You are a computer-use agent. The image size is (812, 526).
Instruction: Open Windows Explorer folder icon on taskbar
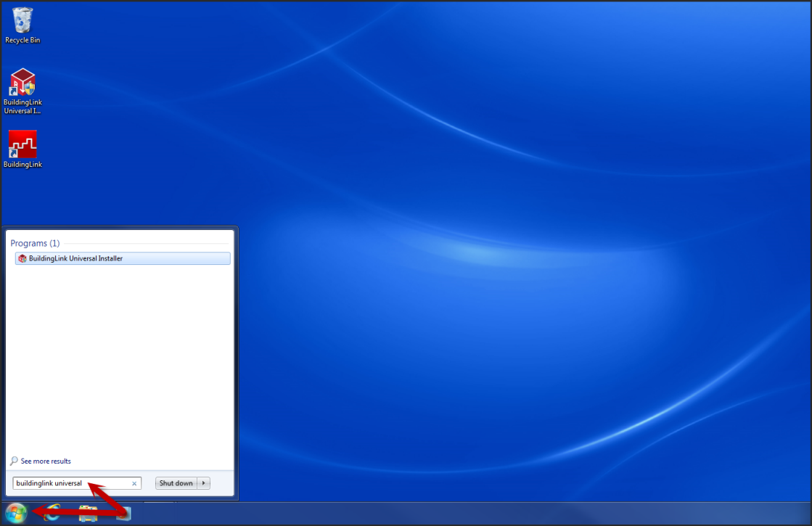pyautogui.click(x=88, y=514)
